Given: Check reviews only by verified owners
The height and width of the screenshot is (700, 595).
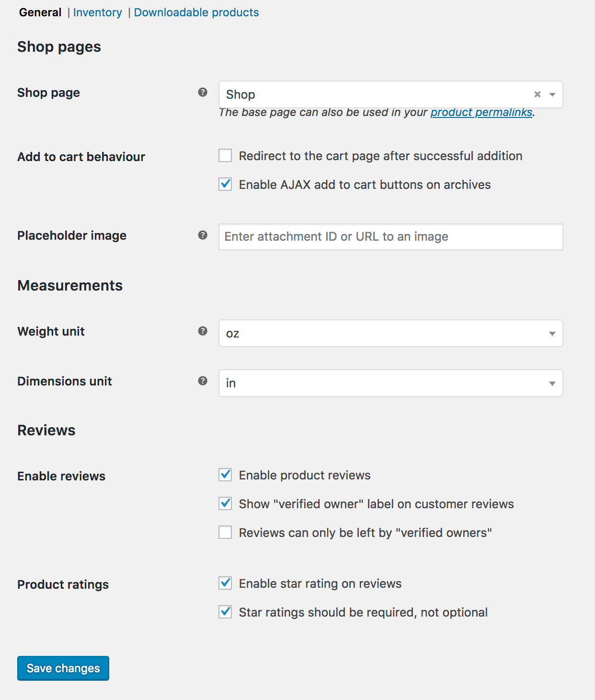Looking at the screenshot, I should [225, 532].
